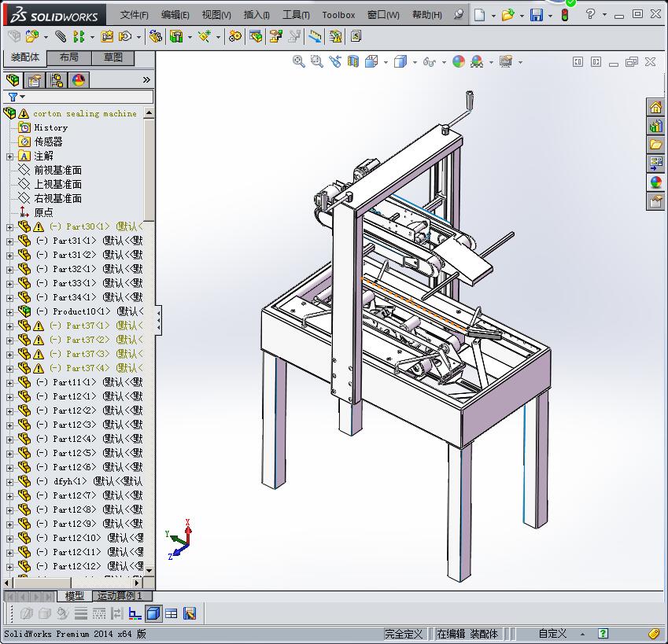668x644 pixels.
Task: Click the Edit Appearance sphere in view toolbar
Action: point(459,61)
